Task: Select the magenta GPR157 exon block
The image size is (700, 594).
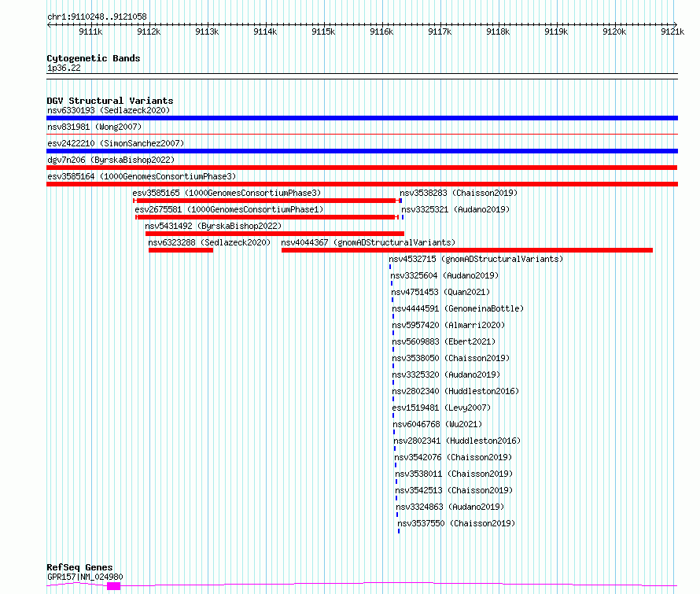Action: click(x=114, y=586)
